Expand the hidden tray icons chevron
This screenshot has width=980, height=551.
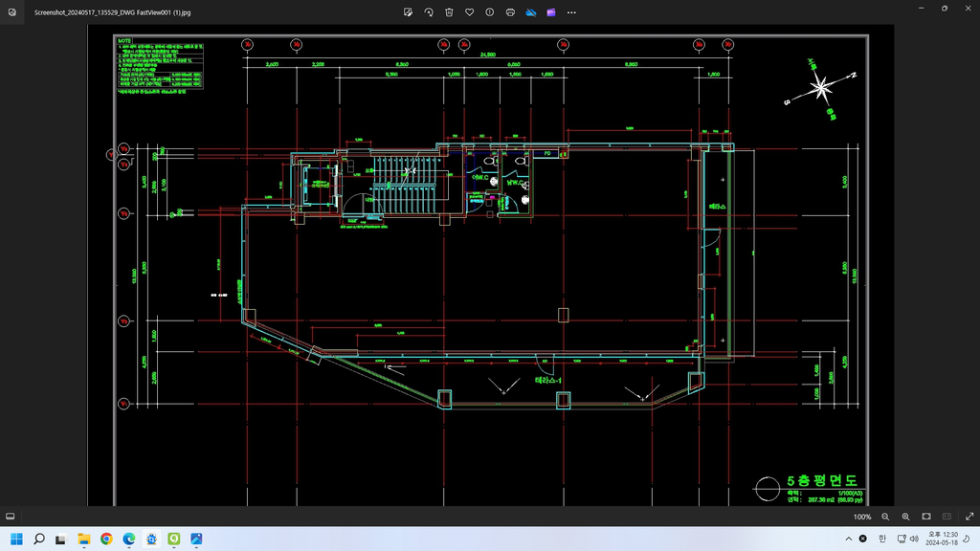coord(847,539)
